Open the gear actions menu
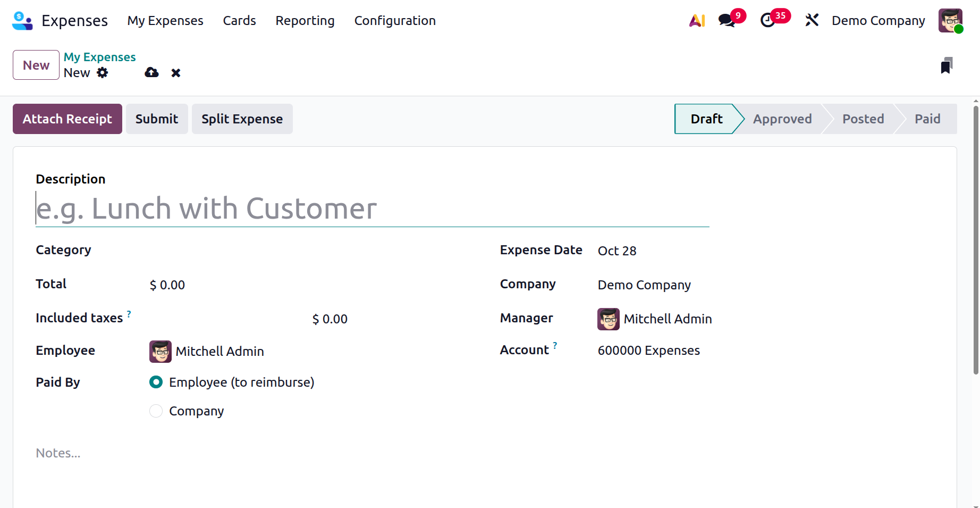The width and height of the screenshot is (980, 508). (x=103, y=73)
